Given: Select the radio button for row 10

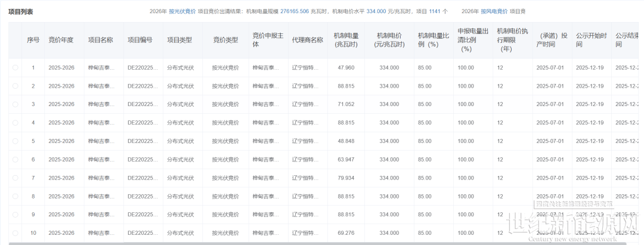Looking at the screenshot, I should 16,232.
